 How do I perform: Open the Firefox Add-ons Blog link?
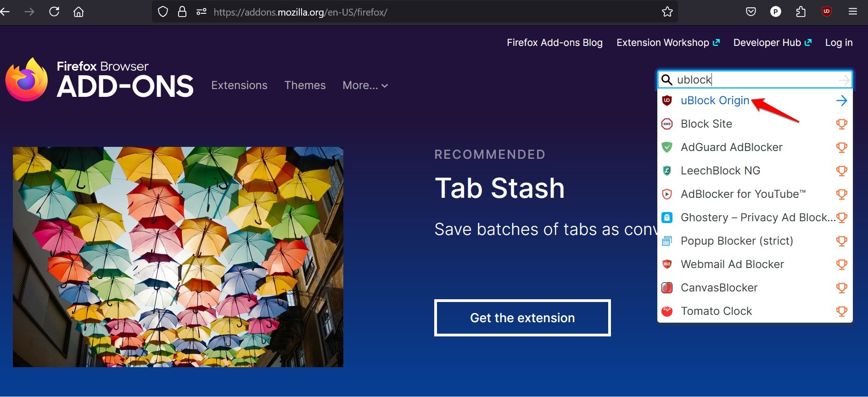pos(554,43)
